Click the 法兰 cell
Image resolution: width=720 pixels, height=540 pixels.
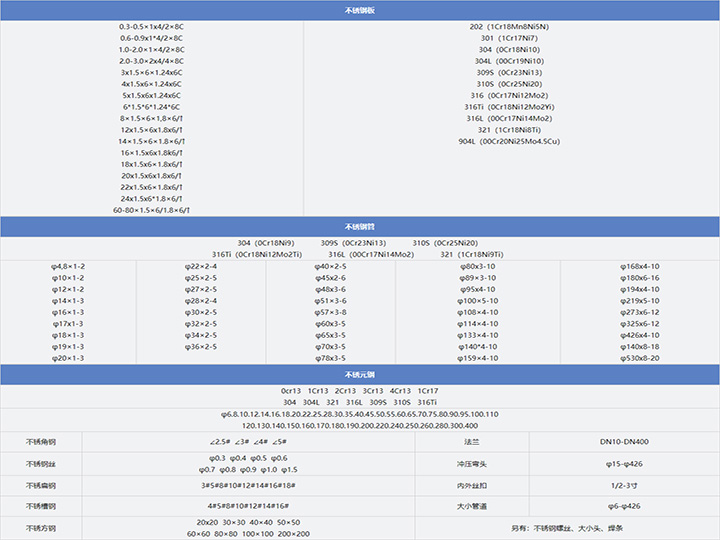coord(471,442)
